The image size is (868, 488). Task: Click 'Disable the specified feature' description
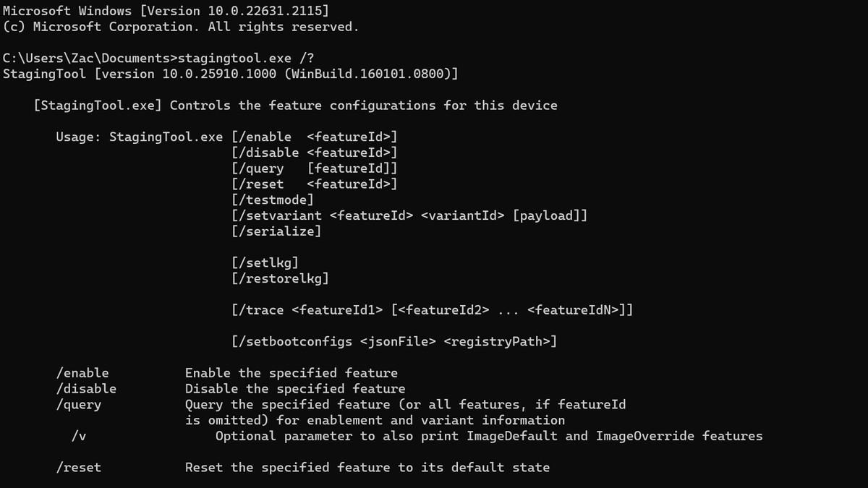coord(295,389)
